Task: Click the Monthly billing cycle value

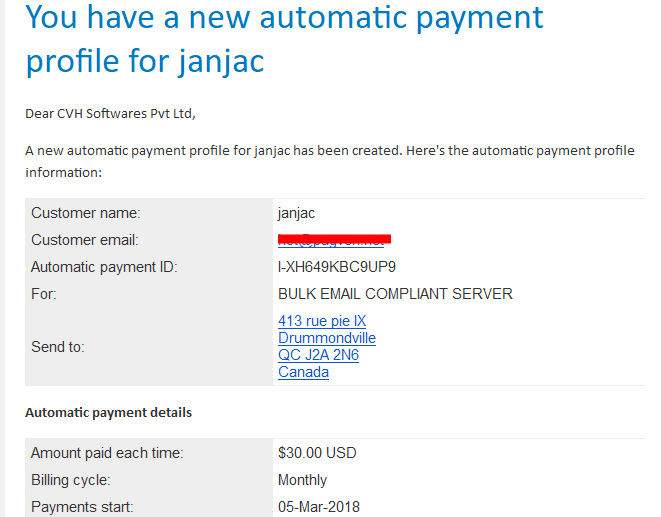Action: coord(302,480)
